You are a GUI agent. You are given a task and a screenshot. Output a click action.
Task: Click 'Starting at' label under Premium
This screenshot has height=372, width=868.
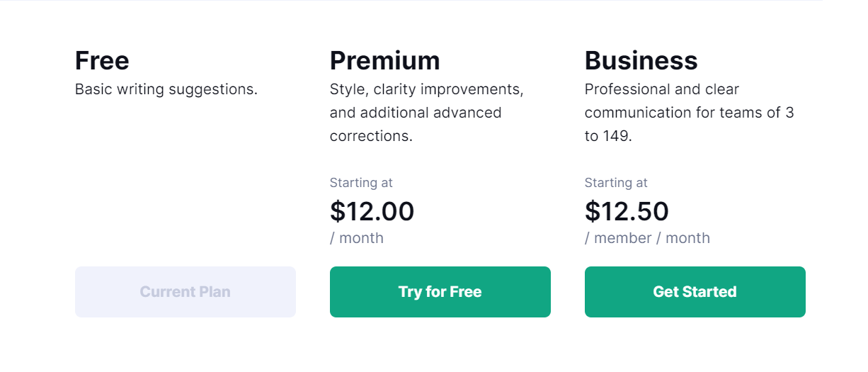coord(361,183)
